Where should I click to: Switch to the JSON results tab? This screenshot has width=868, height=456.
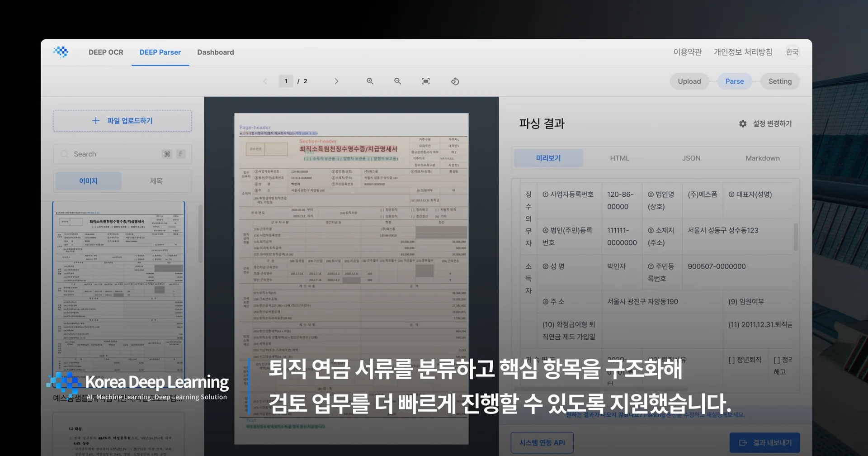click(x=691, y=158)
